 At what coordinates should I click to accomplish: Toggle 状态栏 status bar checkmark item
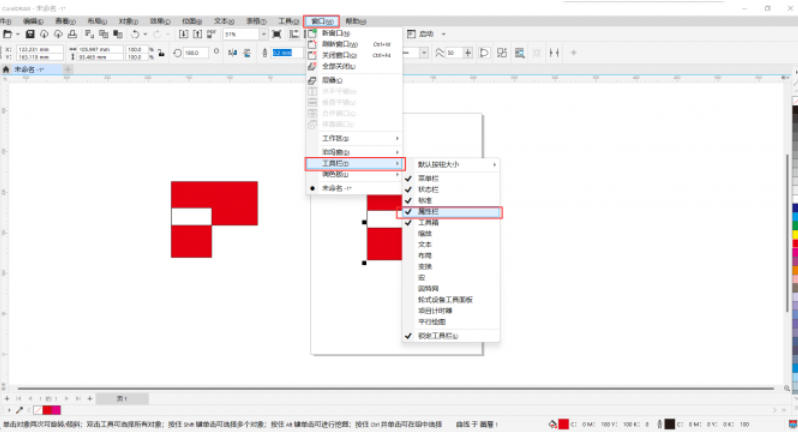pyautogui.click(x=451, y=190)
